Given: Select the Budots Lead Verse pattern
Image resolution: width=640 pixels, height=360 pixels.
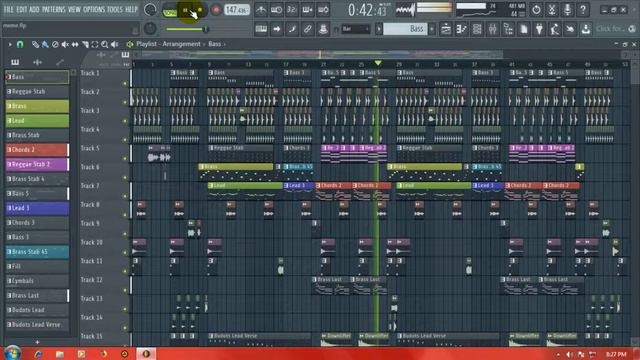Looking at the screenshot, I should (x=37, y=324).
